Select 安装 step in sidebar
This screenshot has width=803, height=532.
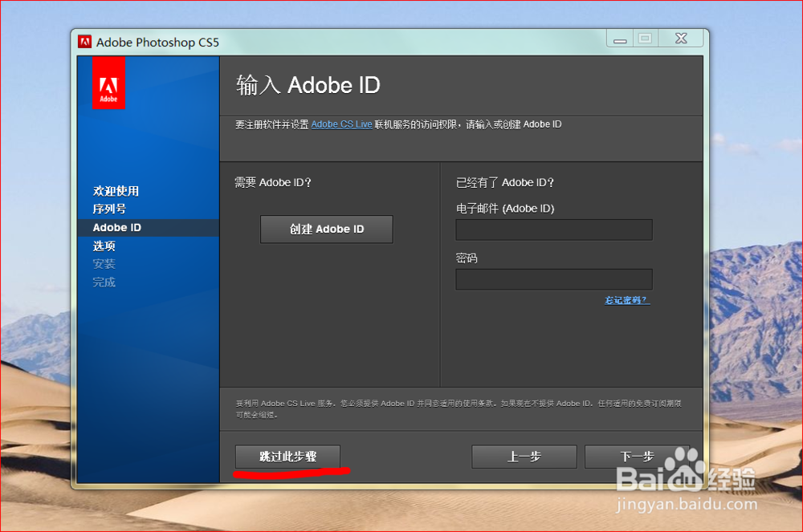pyautogui.click(x=104, y=264)
